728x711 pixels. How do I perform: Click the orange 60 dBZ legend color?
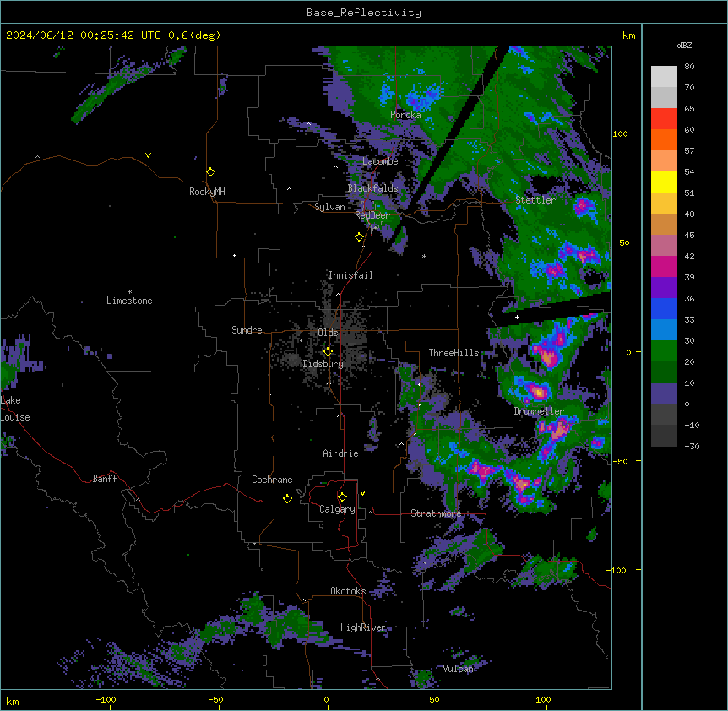(x=664, y=139)
